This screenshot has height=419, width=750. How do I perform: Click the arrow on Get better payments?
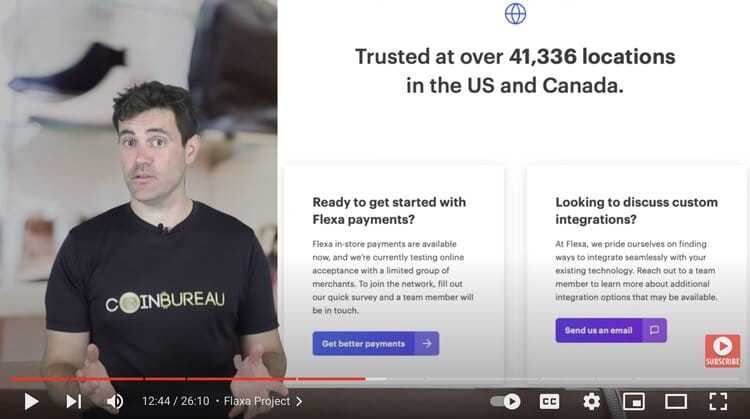pos(427,343)
